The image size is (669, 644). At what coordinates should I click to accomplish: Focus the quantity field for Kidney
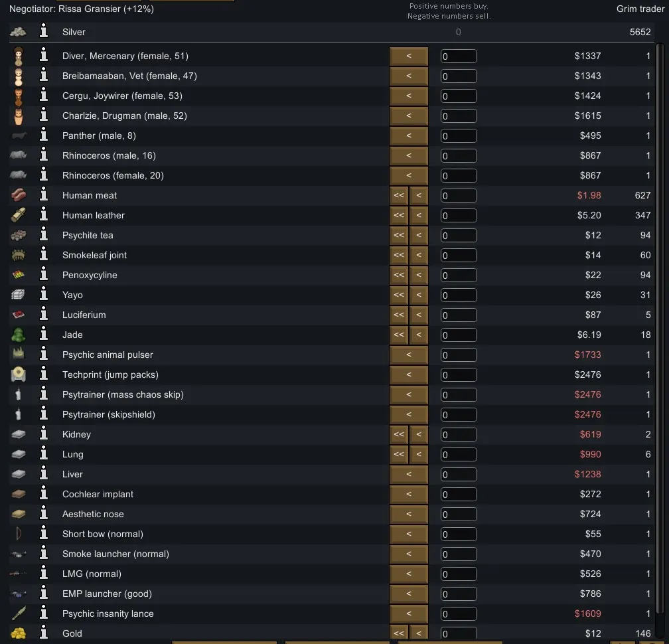coord(459,434)
